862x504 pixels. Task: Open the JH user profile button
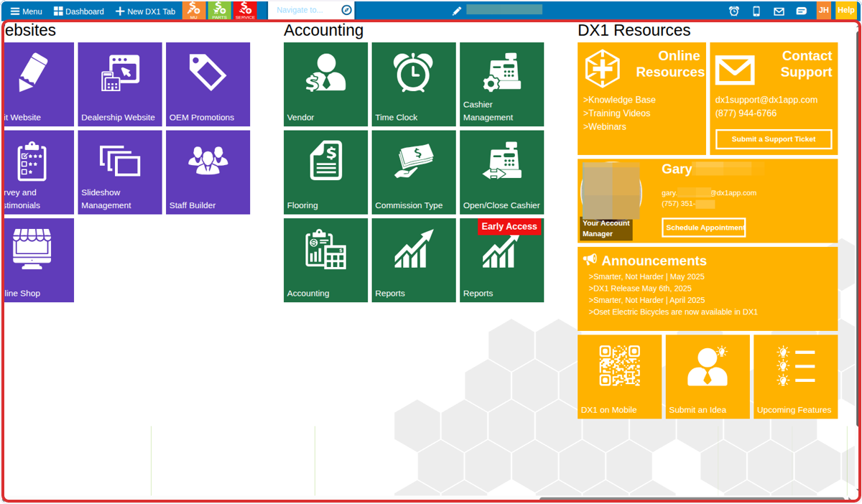(824, 10)
